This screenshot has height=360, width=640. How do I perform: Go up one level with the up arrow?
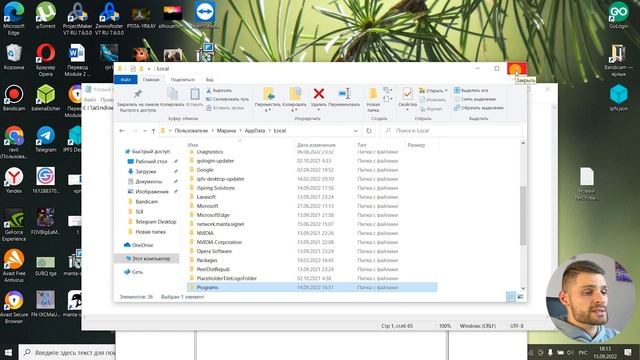pyautogui.click(x=153, y=131)
